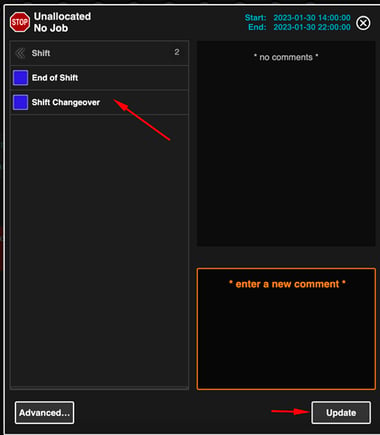
Task: Click the blue swatch beside End of Shift
Action: 20,78
